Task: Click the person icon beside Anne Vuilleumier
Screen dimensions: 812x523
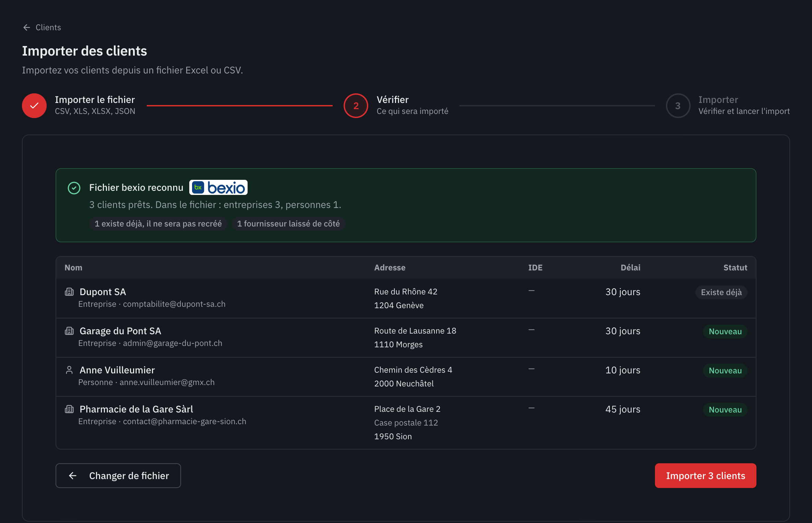Action: [x=69, y=370]
